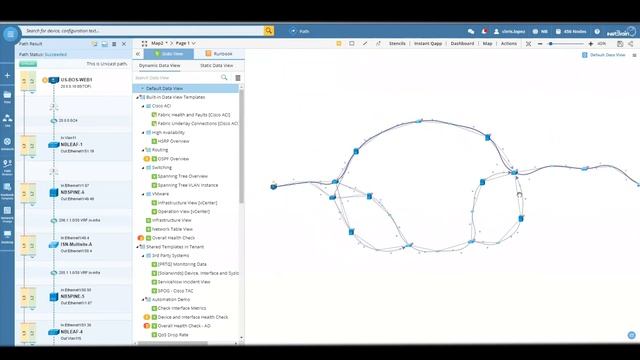Select the line drawing tool
Viewport: 640px width, 360px height.
coord(365,43)
